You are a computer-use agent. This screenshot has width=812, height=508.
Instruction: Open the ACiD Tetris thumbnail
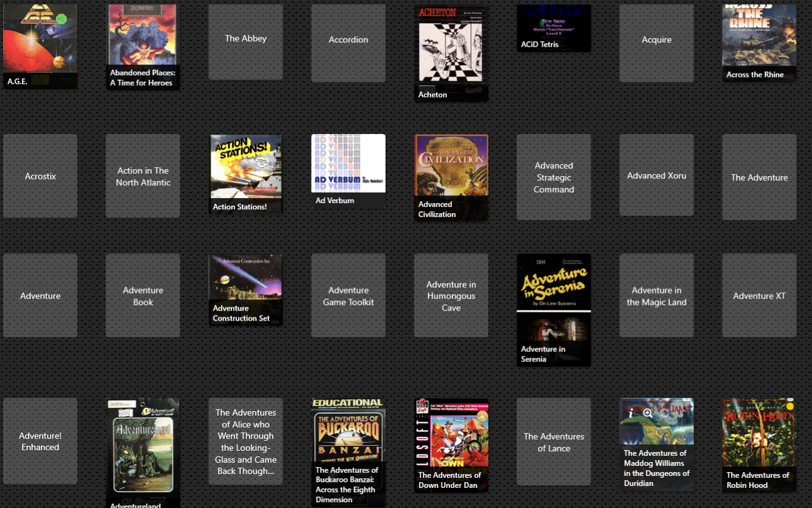(554, 28)
